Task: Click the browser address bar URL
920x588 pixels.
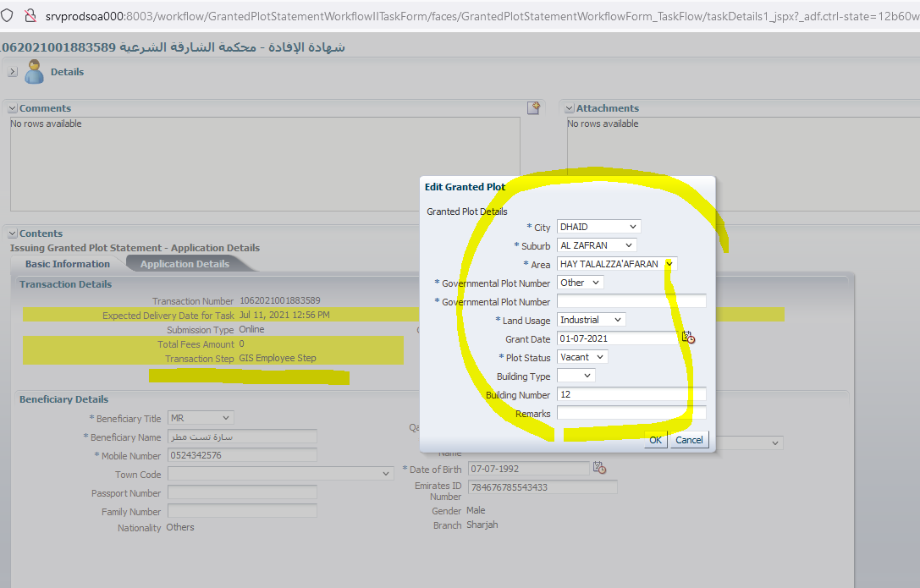Action: [481, 16]
